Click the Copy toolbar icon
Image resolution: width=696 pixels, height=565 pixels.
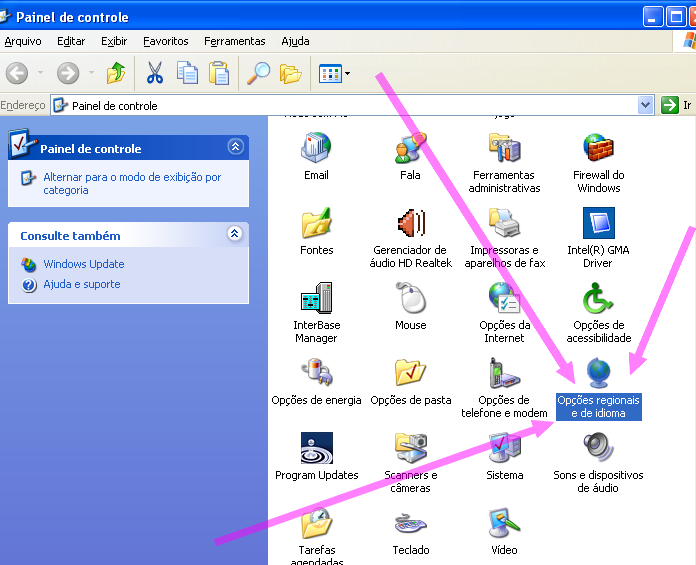[x=187, y=73]
